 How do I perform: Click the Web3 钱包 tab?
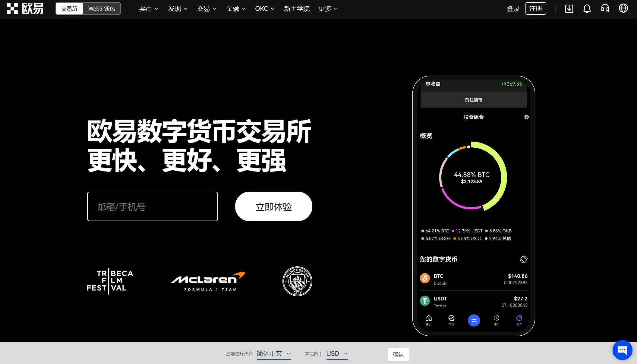click(102, 8)
